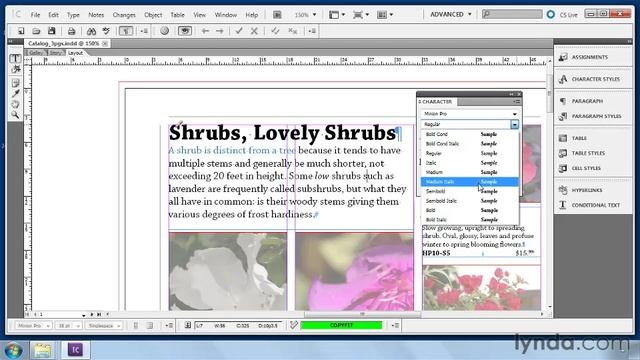Open the Type menu

pyautogui.click(x=73, y=15)
